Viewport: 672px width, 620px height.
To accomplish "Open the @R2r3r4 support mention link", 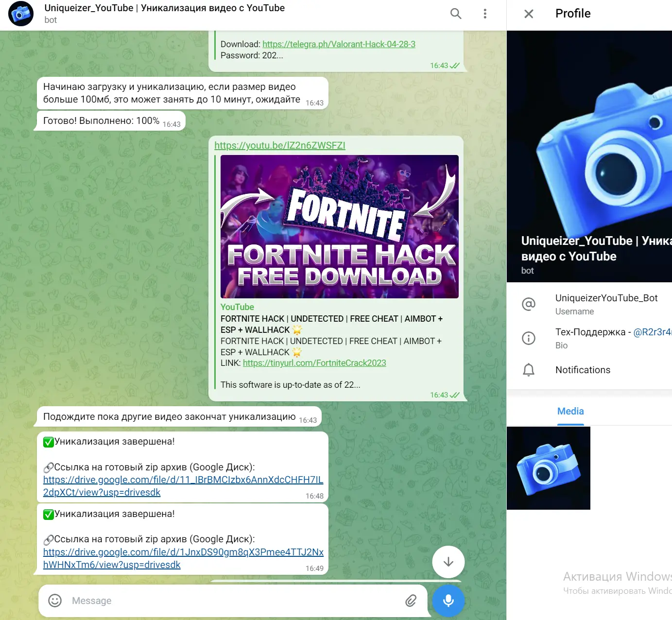I will pos(653,332).
